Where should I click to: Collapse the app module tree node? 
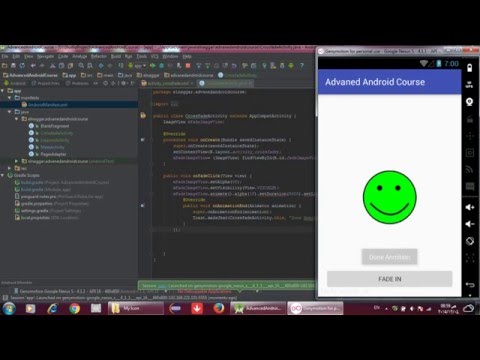click(3, 91)
